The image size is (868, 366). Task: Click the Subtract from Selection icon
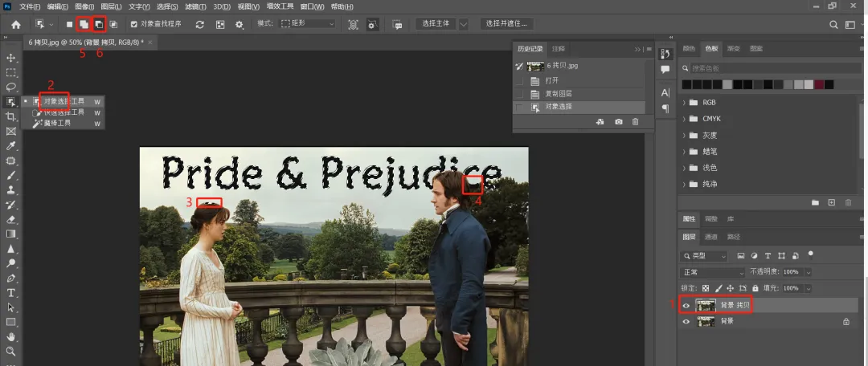click(x=99, y=24)
